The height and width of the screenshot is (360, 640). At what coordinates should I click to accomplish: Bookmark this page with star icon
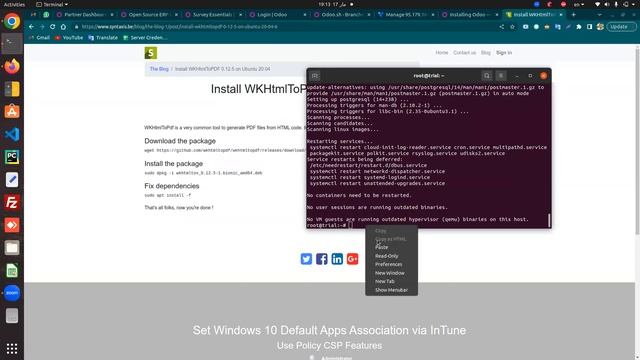tap(512, 27)
